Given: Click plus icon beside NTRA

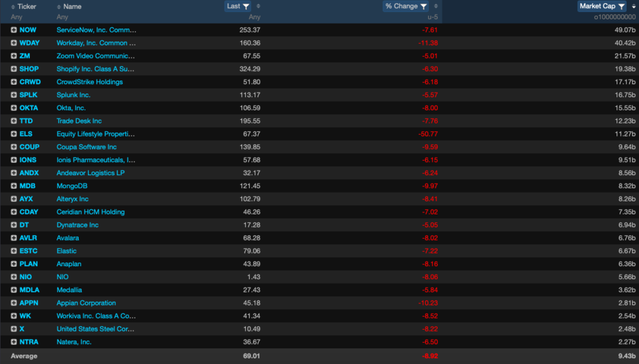Looking at the screenshot, I should click(14, 342).
